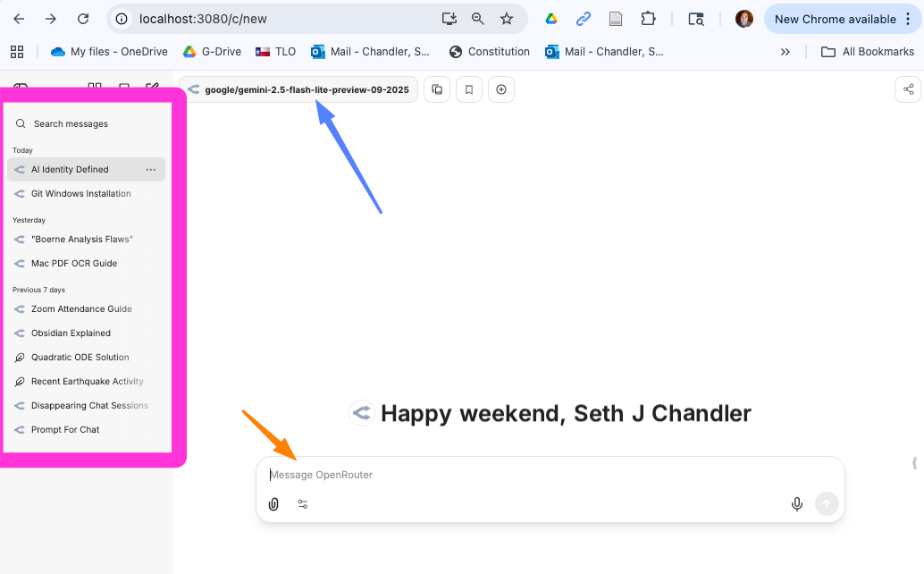Focus the Message OpenRouter text box
The width and height of the screenshot is (924, 574).
(x=536, y=475)
